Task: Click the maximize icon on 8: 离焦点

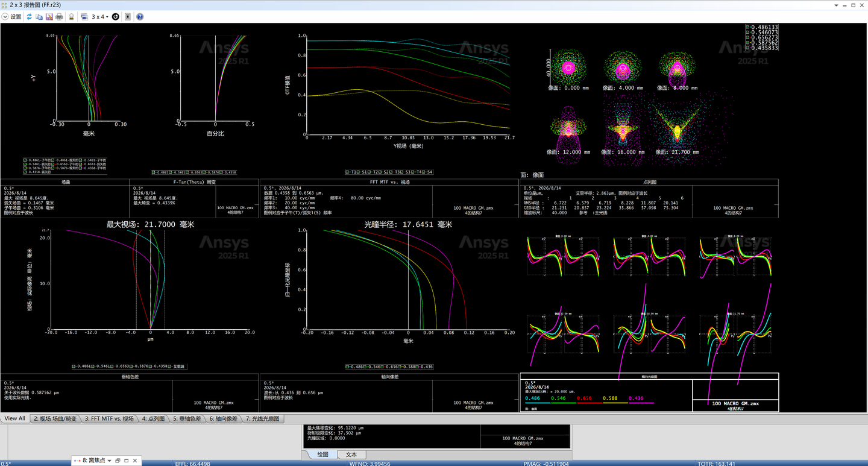Action: pyautogui.click(x=126, y=461)
